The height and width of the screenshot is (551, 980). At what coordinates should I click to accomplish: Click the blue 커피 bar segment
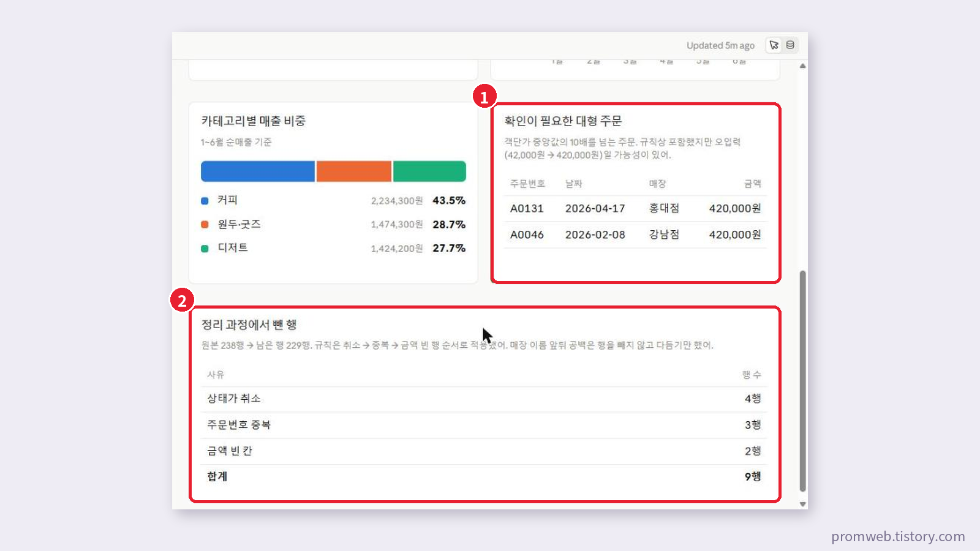pos(258,171)
